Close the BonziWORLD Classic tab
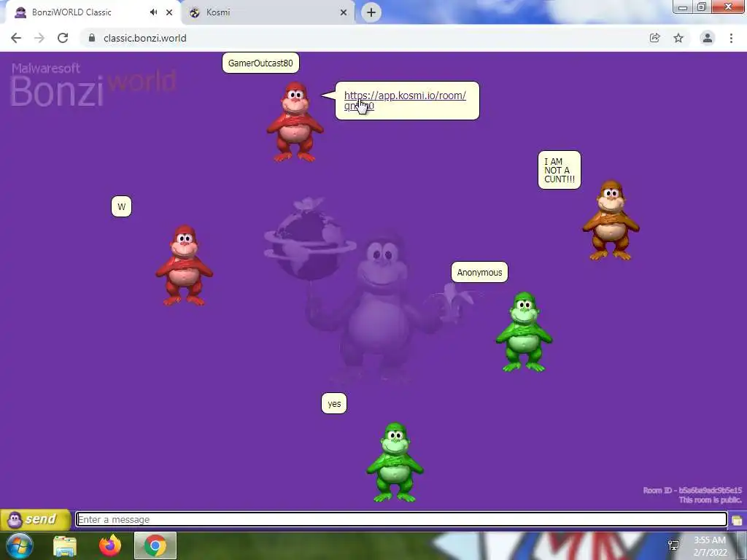747x560 pixels. pyautogui.click(x=169, y=12)
